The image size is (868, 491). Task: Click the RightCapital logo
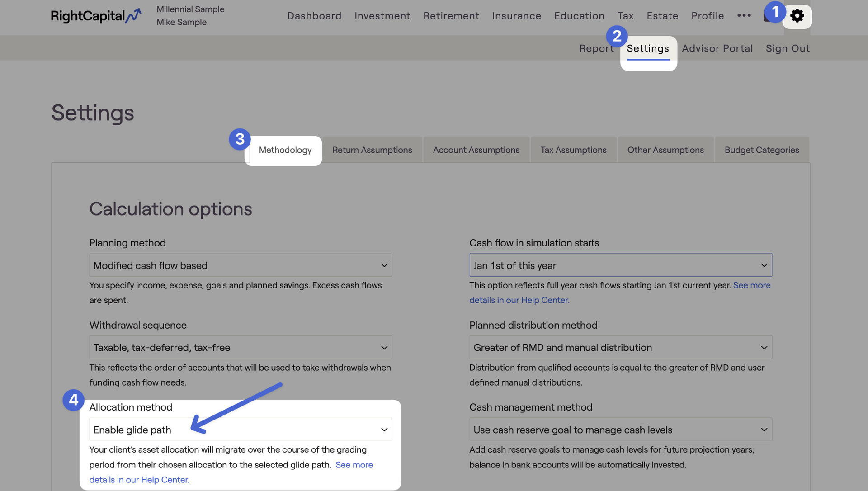pyautogui.click(x=96, y=16)
